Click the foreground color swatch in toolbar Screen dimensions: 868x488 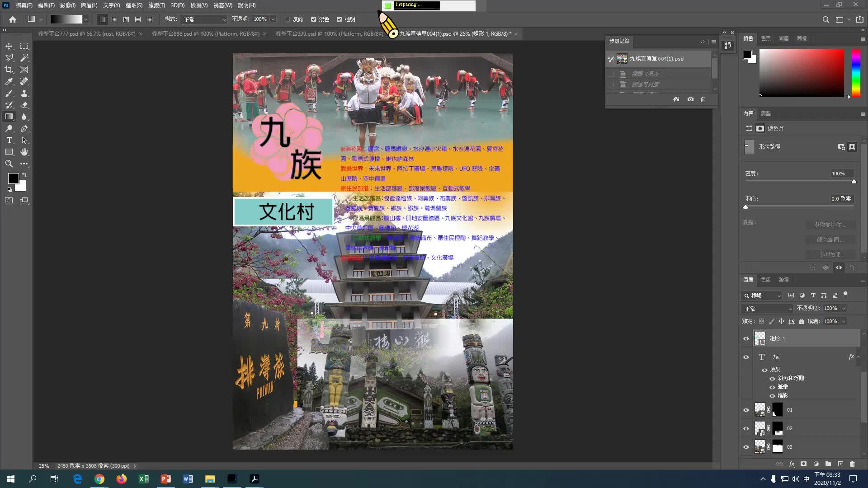[x=13, y=178]
